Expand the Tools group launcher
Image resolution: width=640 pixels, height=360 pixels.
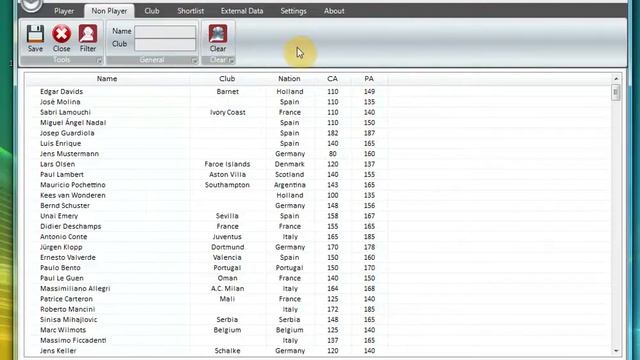tap(99, 60)
